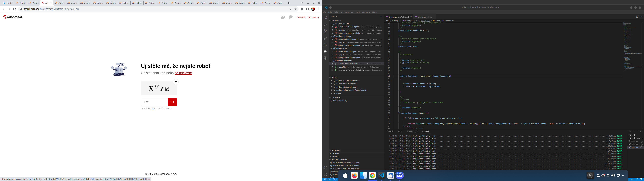Open the Chrome side panel

pyautogui.click(x=308, y=9)
